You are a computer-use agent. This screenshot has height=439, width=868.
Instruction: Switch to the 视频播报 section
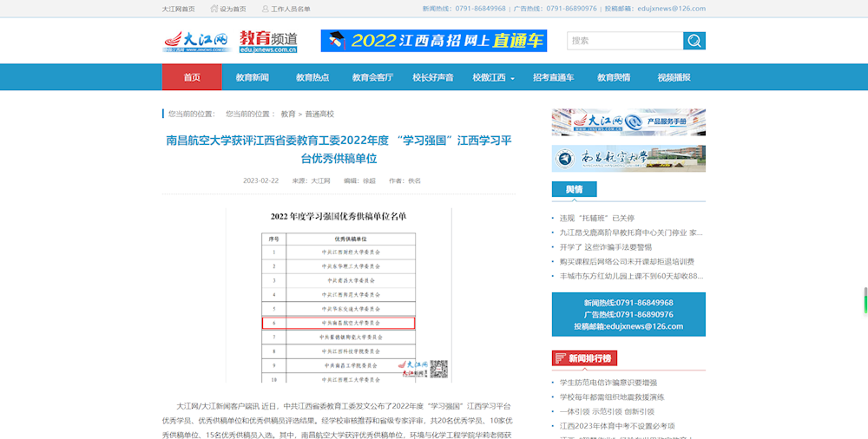pyautogui.click(x=674, y=77)
